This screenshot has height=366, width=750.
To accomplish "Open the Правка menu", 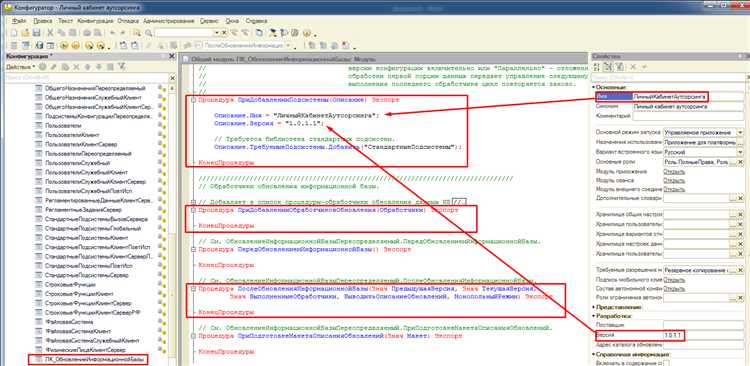I will coord(44,22).
